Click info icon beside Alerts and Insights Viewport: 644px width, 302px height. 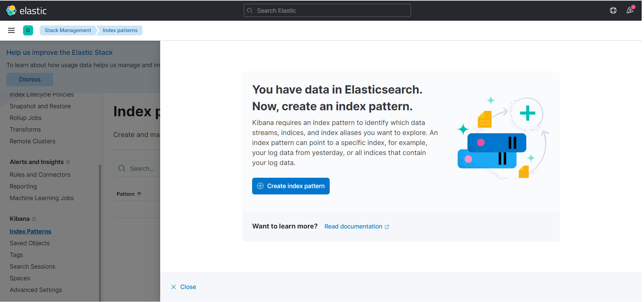click(68, 162)
